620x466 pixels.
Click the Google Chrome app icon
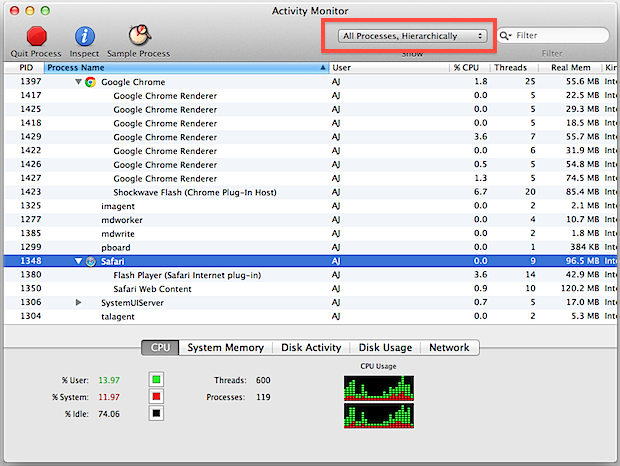click(91, 82)
